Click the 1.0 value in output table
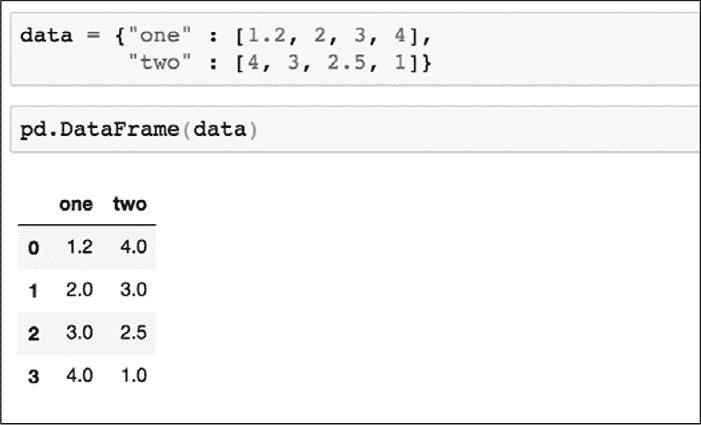The image size is (701, 425). pos(133,377)
